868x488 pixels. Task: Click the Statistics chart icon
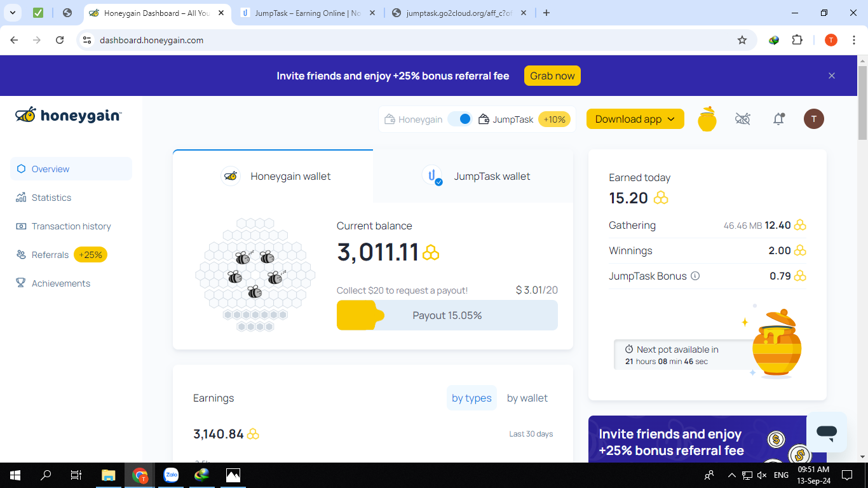coord(21,198)
